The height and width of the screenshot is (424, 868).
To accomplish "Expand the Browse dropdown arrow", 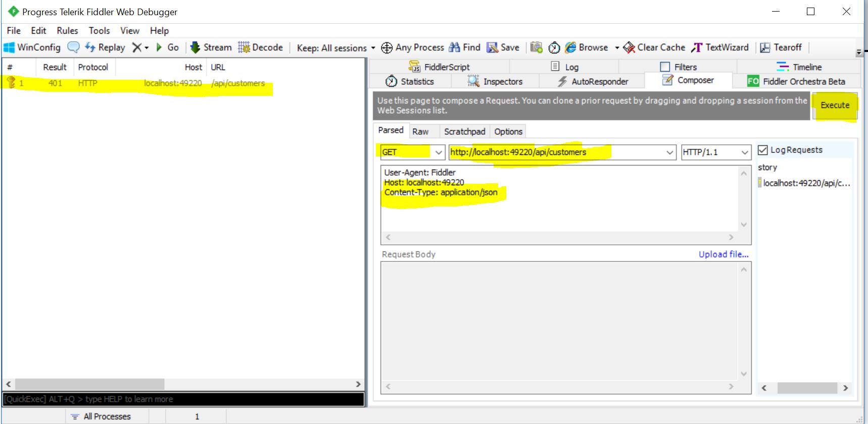I will [x=617, y=48].
